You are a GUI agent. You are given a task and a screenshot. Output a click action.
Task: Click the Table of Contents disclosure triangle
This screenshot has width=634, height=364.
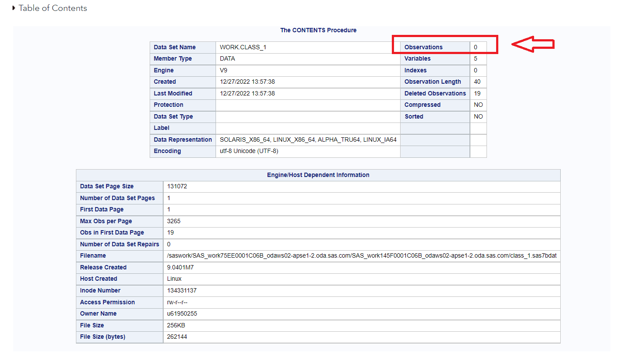coord(14,8)
